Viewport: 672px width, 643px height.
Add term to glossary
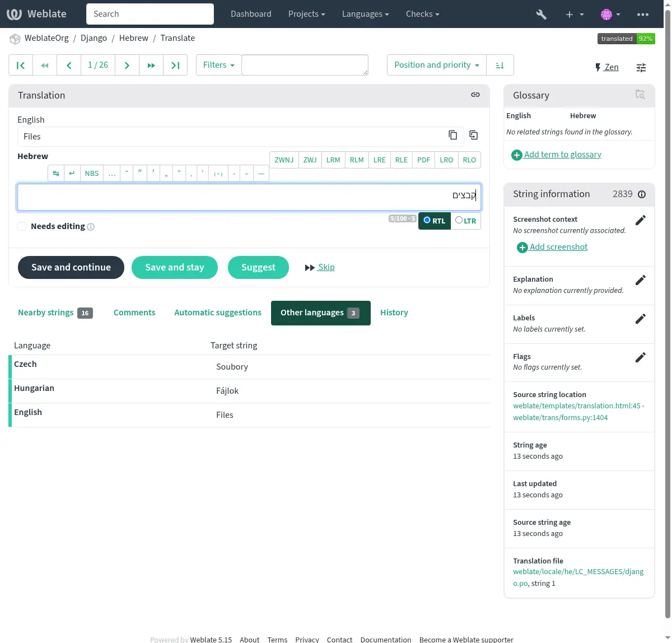click(x=557, y=155)
